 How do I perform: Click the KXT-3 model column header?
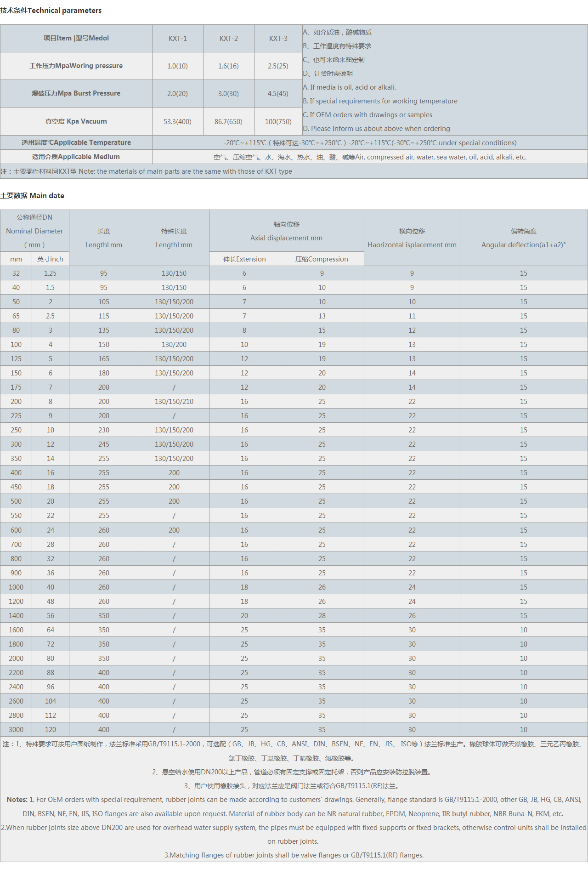coord(278,39)
